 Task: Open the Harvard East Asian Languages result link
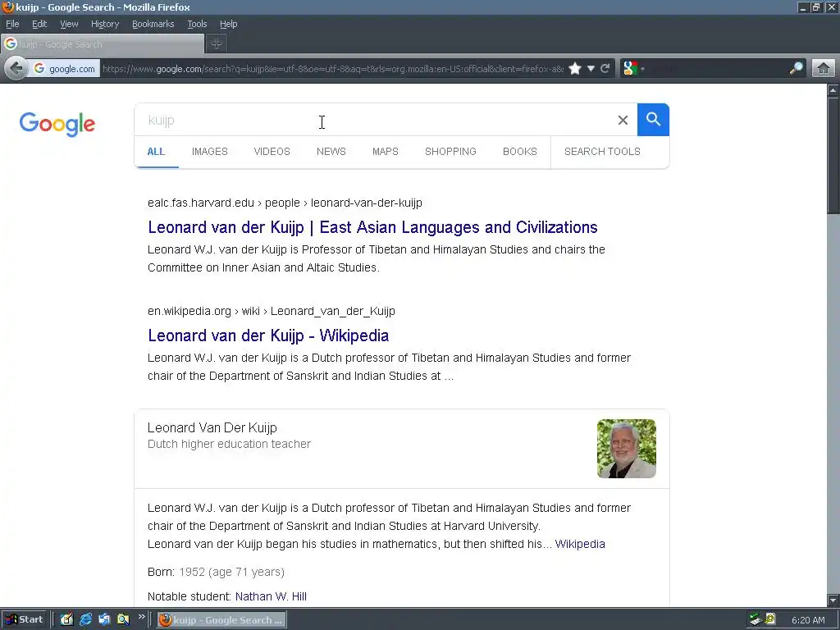coord(372,227)
